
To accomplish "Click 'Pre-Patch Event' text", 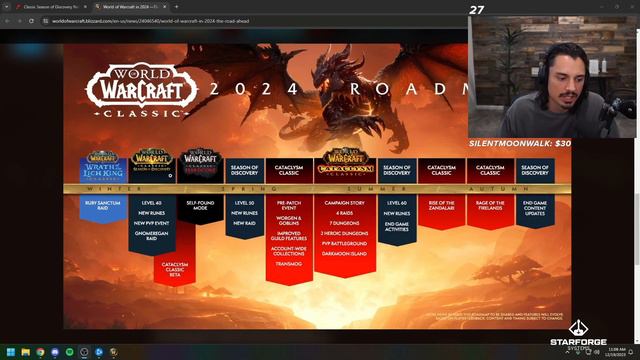I will click(289, 205).
